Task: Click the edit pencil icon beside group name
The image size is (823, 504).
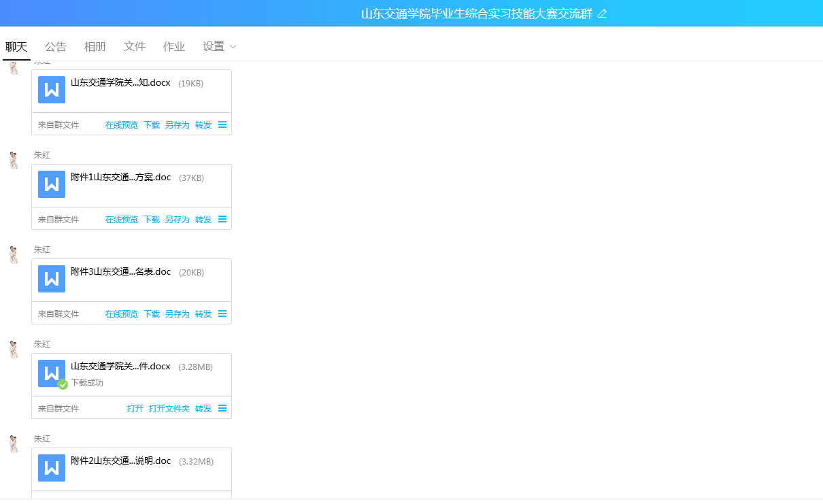Action: click(602, 14)
